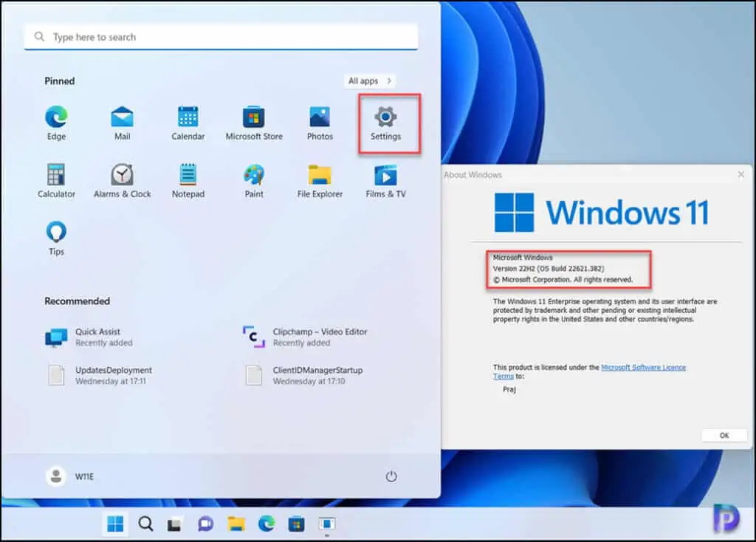Image resolution: width=756 pixels, height=542 pixels.
Task: Open the Tips app
Action: coord(56,239)
